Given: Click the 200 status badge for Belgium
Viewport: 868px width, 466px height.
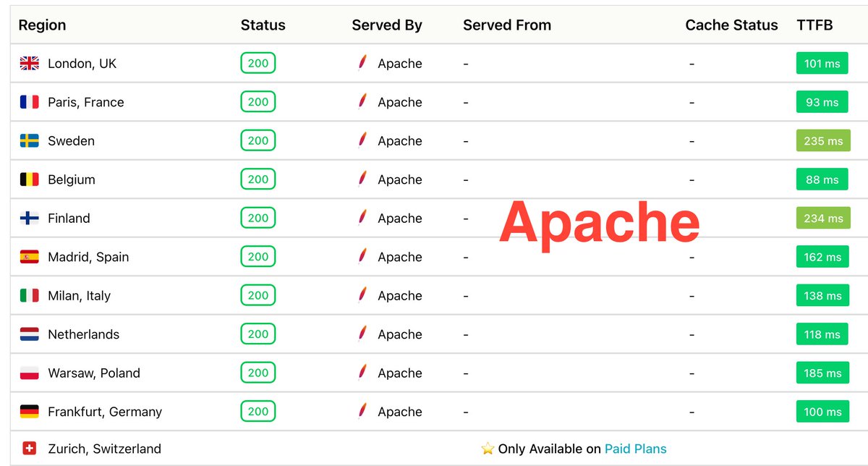Looking at the screenshot, I should click(258, 179).
